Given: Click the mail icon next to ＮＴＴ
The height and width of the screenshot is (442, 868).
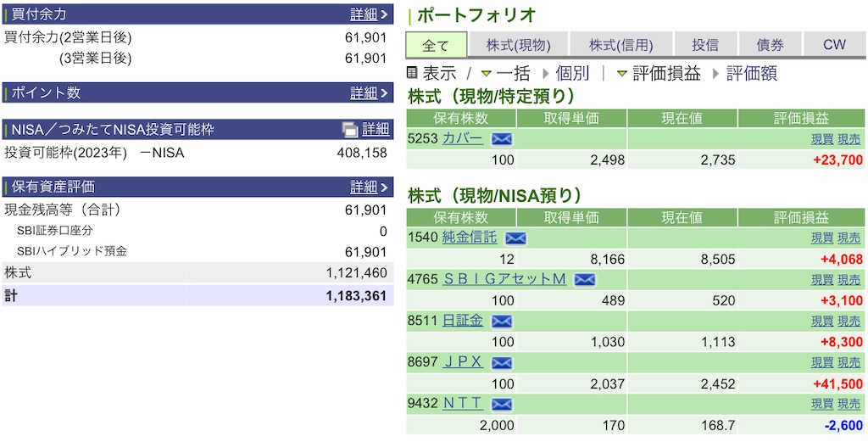Looking at the screenshot, I should [x=502, y=405].
